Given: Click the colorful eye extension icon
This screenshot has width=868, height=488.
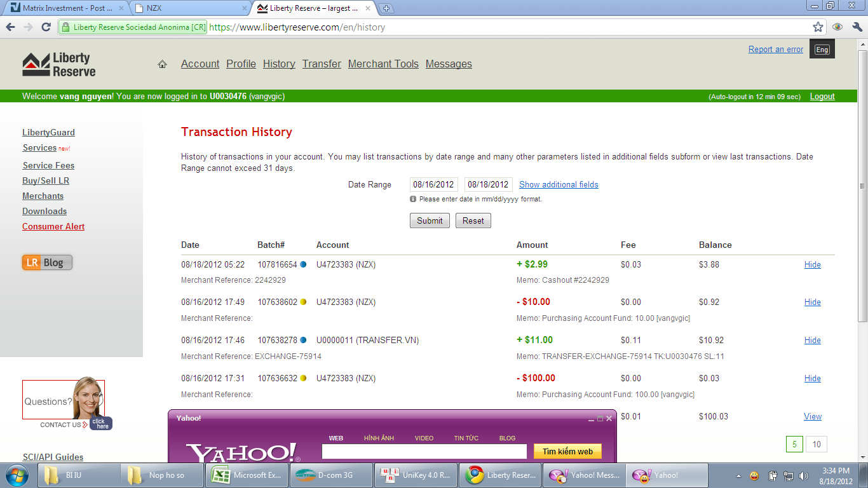Looking at the screenshot, I should pos(837,27).
